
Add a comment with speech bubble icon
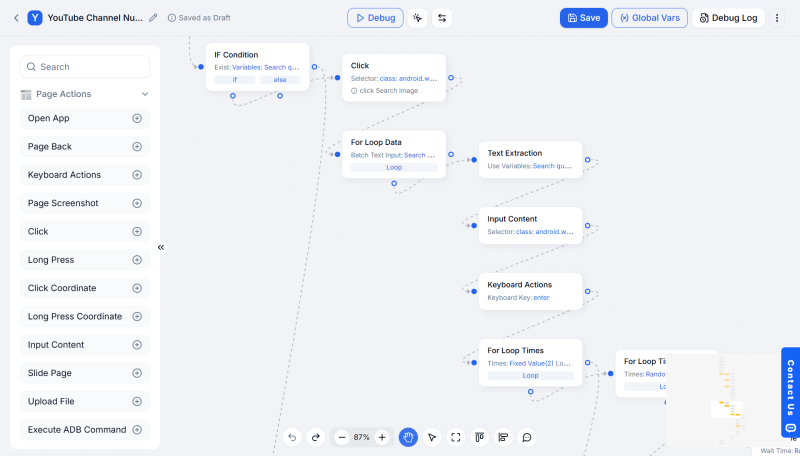[x=527, y=437]
